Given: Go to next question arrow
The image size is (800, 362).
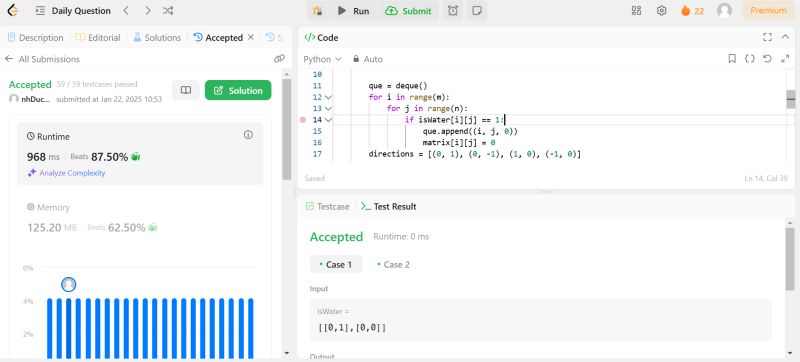Looking at the screenshot, I should click(147, 11).
